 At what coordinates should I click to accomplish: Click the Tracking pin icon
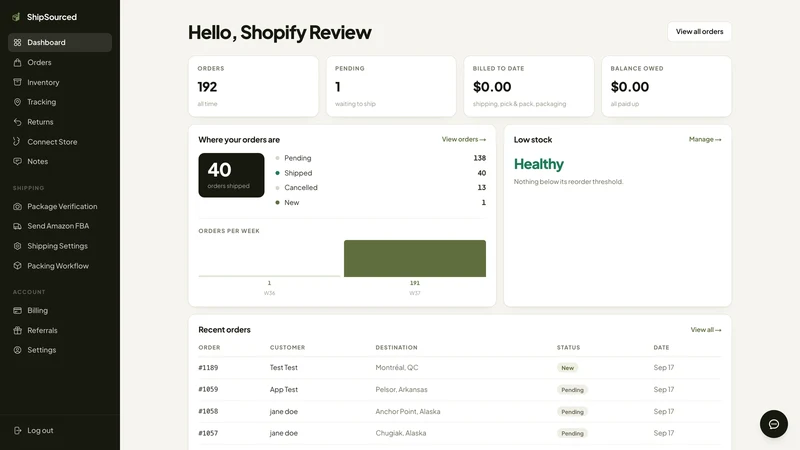(17, 102)
